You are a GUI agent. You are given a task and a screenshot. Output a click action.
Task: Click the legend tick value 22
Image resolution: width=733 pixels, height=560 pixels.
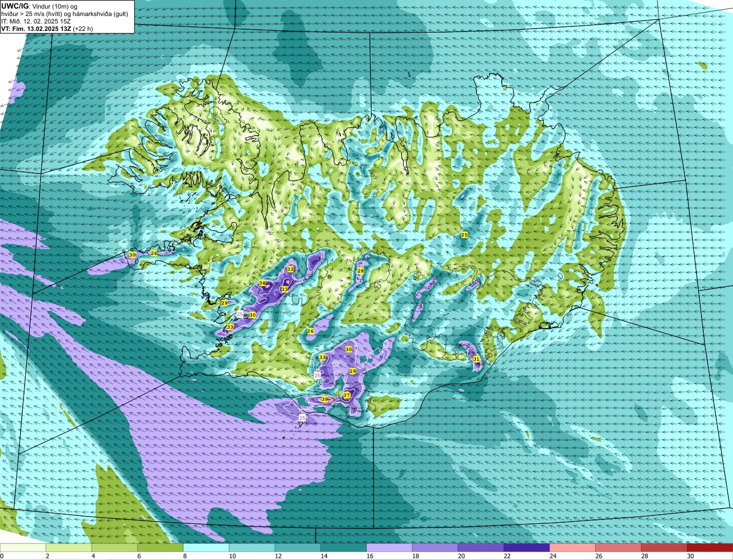[506, 556]
